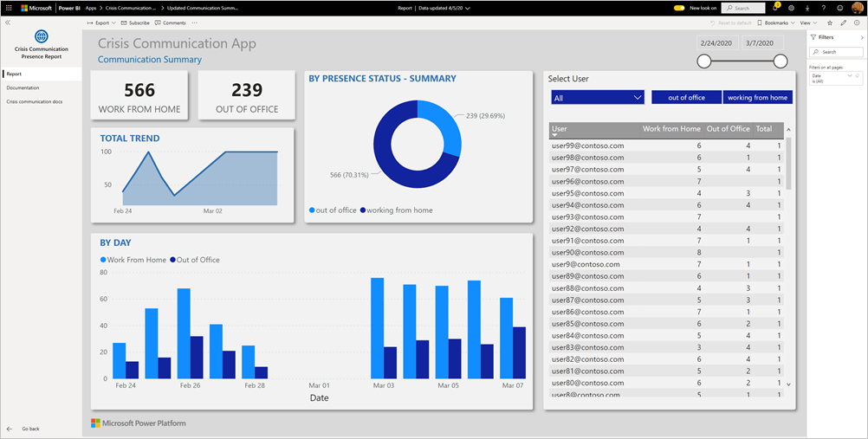Click Apps in the breadcrumb
868x439 pixels.
click(x=91, y=9)
